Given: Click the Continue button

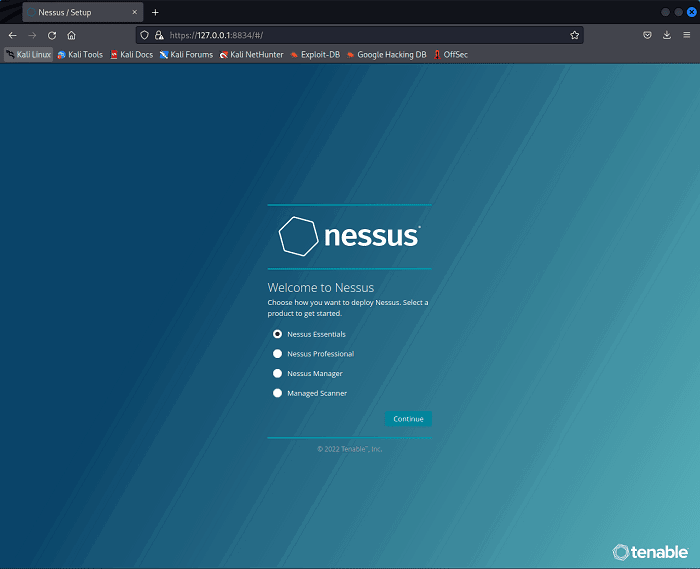Looking at the screenshot, I should point(408,419).
